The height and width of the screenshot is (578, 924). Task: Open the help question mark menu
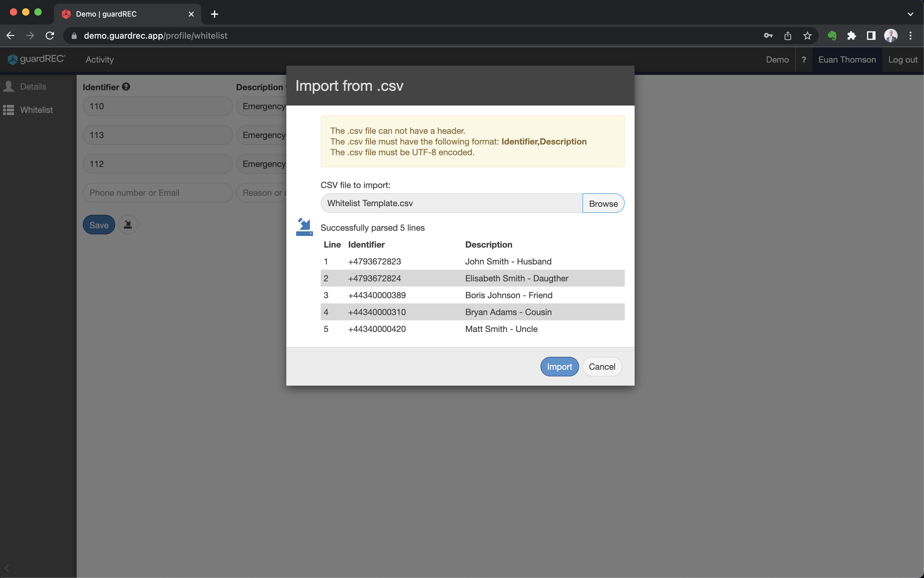tap(804, 60)
